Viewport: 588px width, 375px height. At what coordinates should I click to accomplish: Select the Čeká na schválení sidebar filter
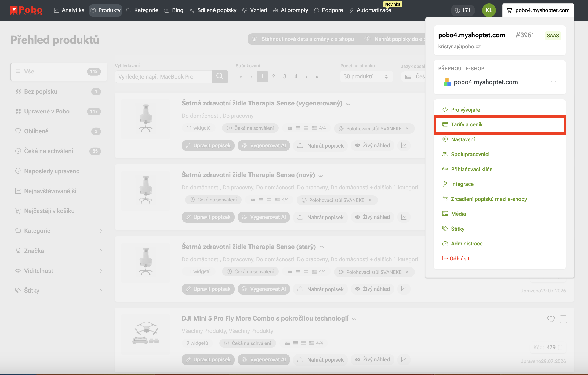59,151
